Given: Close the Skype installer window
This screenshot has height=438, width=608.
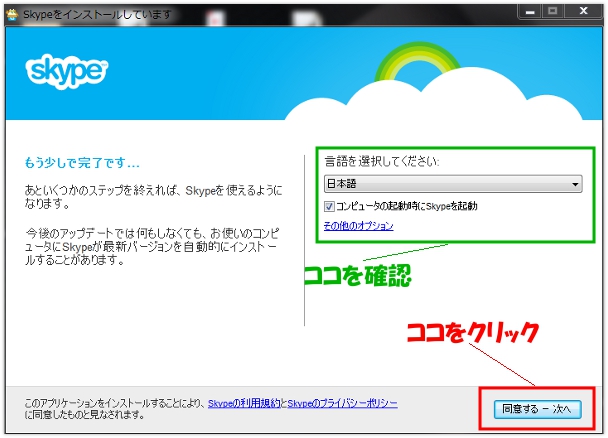Looking at the screenshot, I should click(x=584, y=12).
